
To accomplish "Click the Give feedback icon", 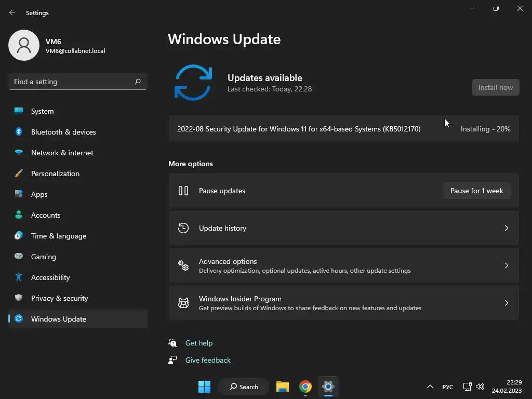I will pos(172,360).
